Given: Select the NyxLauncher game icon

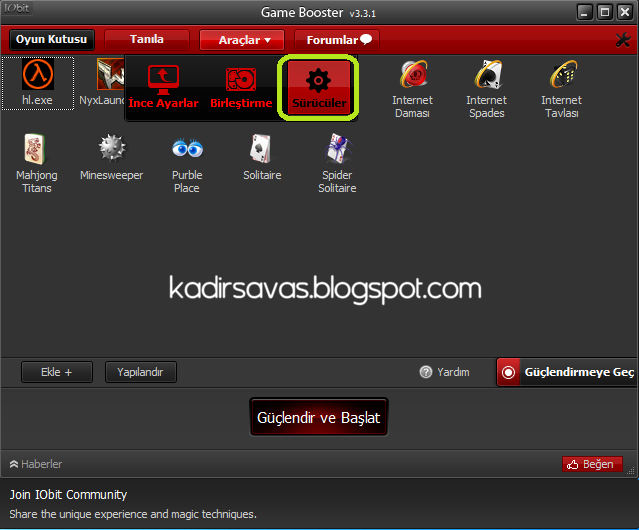Looking at the screenshot, I should [102, 83].
